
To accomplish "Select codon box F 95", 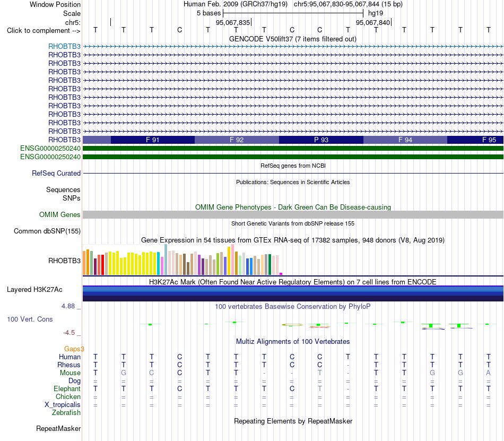I will tap(475, 140).
